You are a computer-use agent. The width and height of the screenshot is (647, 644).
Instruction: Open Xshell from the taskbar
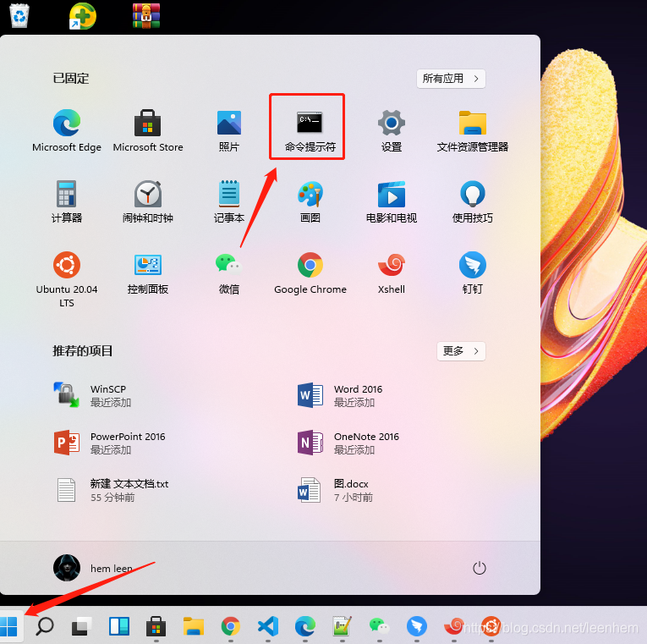click(x=454, y=627)
